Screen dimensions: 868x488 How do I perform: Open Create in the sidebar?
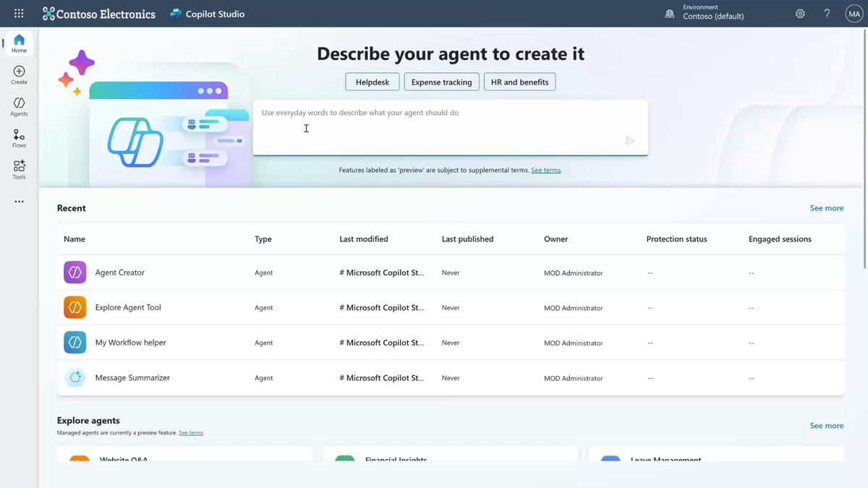19,76
